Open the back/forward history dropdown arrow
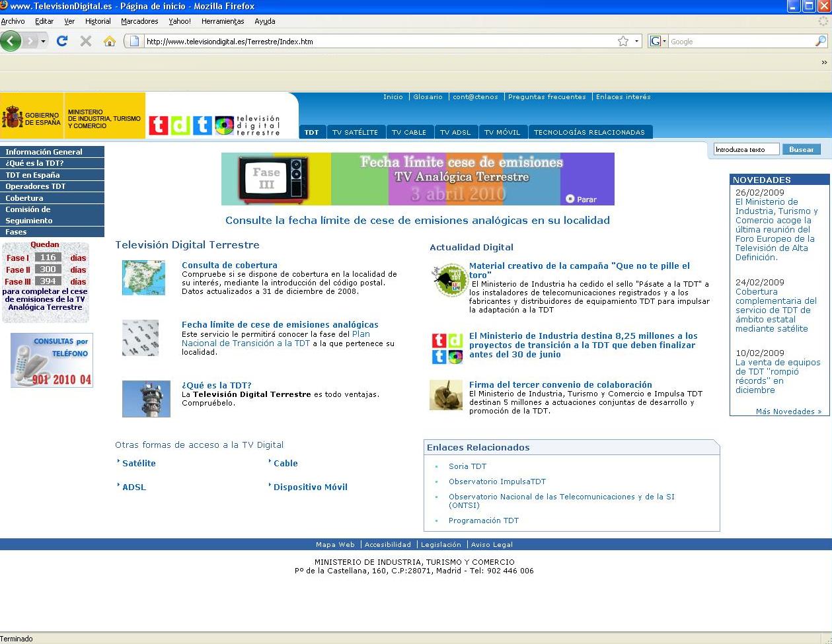 (x=44, y=41)
